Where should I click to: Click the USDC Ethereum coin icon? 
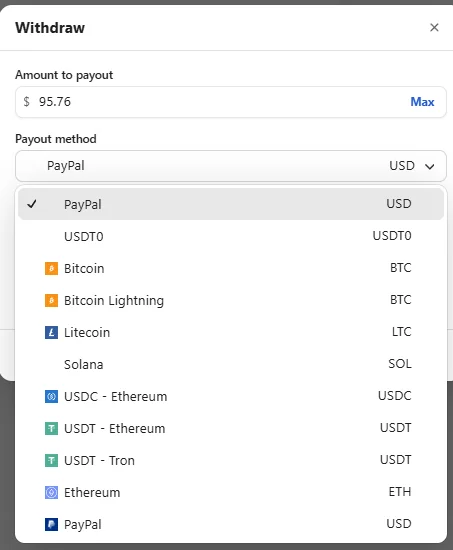(51, 397)
